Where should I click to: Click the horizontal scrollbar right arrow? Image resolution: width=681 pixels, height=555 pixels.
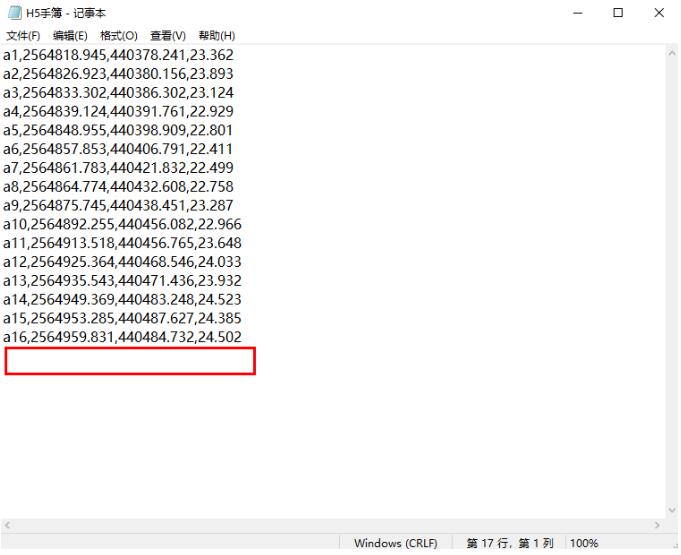point(657,525)
